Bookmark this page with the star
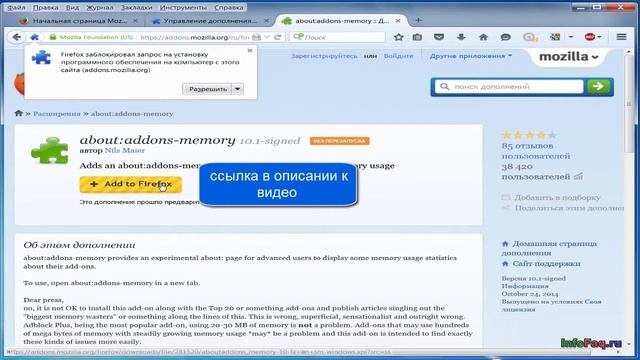The width and height of the screenshot is (640, 360). coord(398,37)
